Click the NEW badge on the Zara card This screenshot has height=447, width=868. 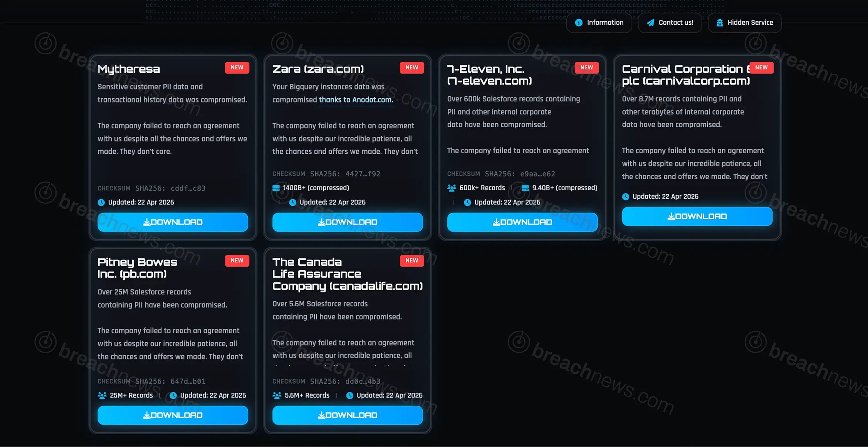[x=412, y=67]
